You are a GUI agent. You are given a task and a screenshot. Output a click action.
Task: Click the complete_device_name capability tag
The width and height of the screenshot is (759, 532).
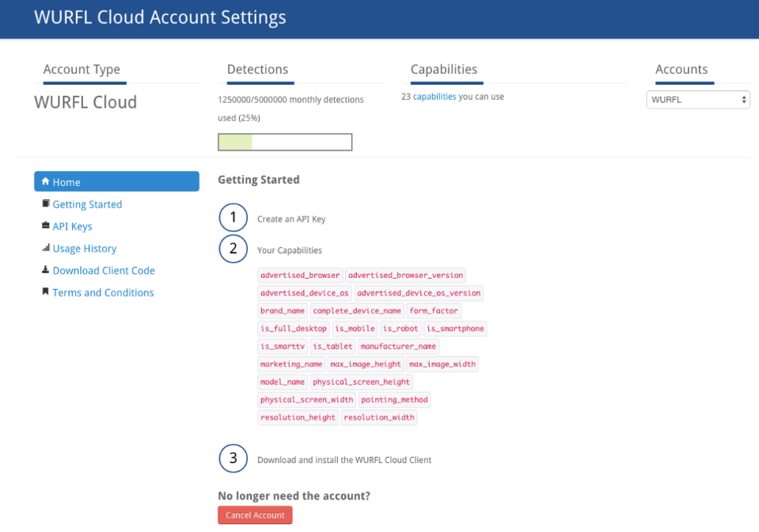pos(357,311)
